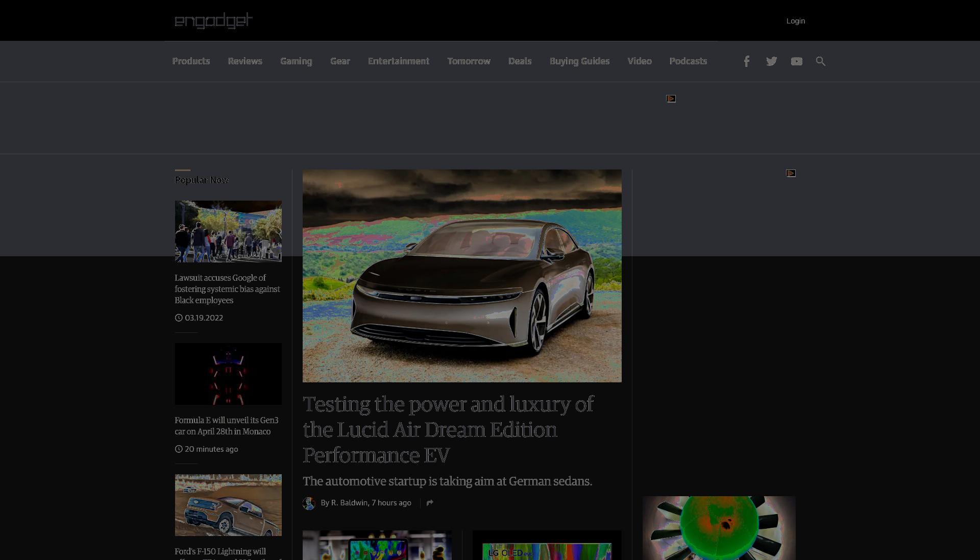Screen dimensions: 980x560
Task: Open the Products menu
Action: [x=191, y=61]
